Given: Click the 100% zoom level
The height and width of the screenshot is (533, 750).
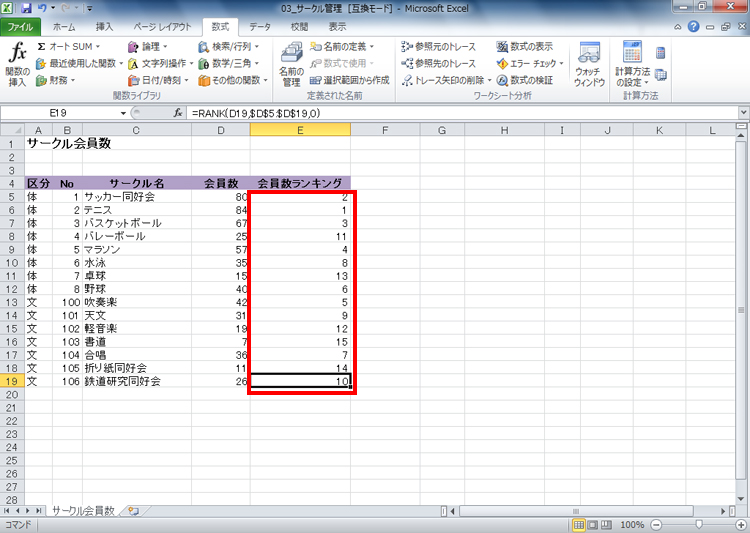Looking at the screenshot, I should tap(632, 525).
